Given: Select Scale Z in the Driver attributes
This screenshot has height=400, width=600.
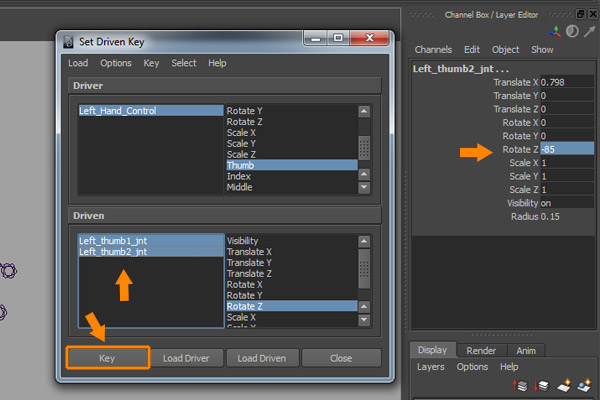Looking at the screenshot, I should point(292,155).
